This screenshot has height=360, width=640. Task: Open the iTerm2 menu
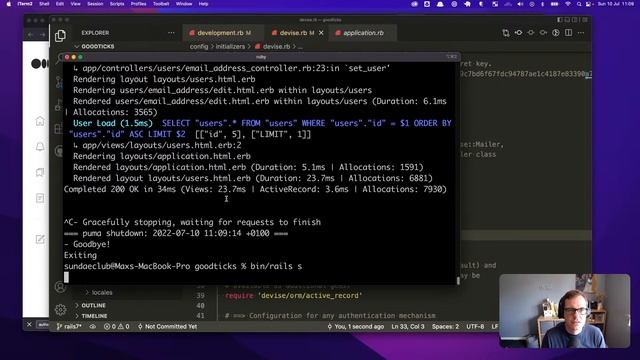pos(25,4)
